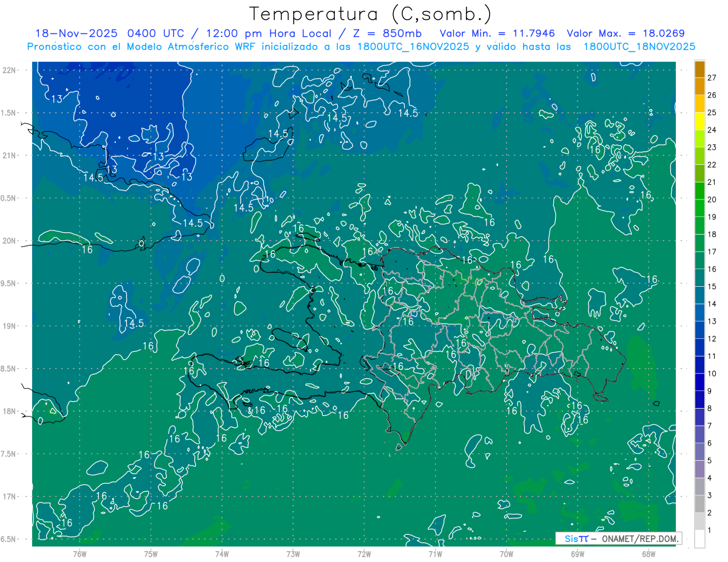Click the 72W longitude axis label

(x=364, y=554)
